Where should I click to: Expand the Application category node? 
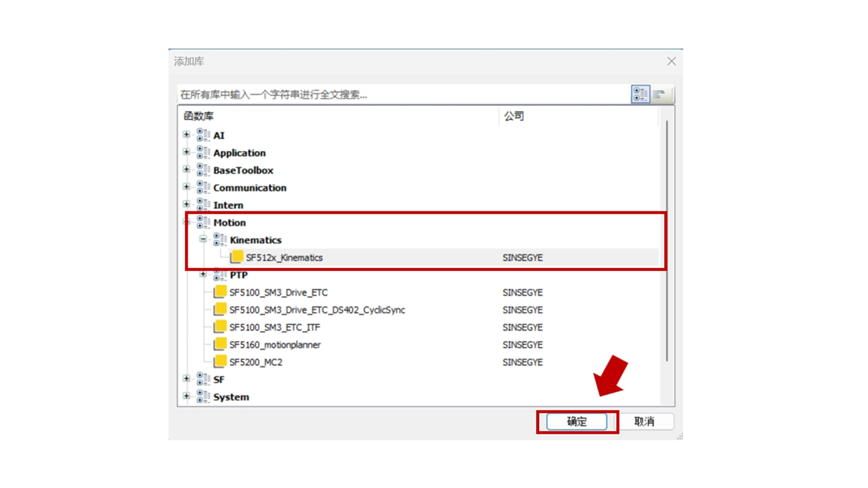186,152
